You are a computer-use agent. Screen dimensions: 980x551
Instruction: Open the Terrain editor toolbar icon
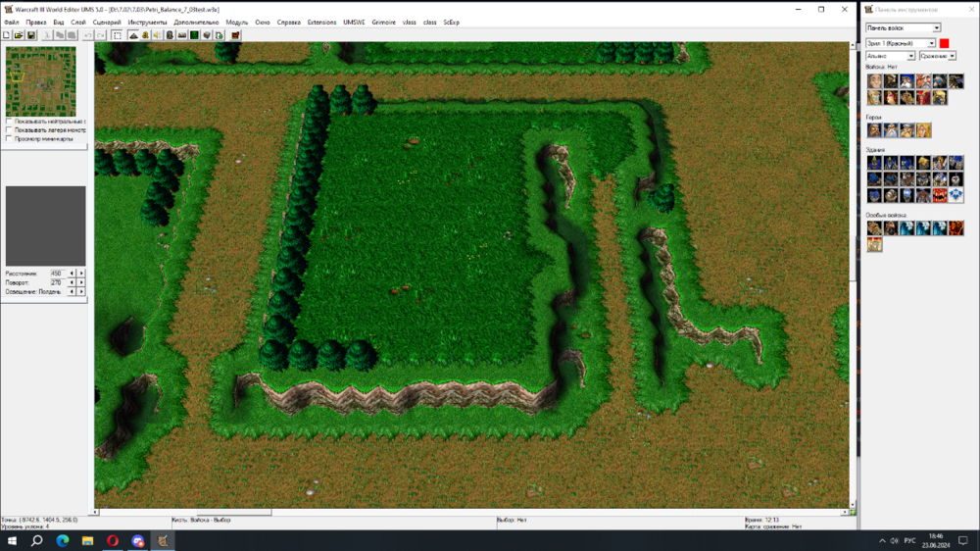click(132, 35)
